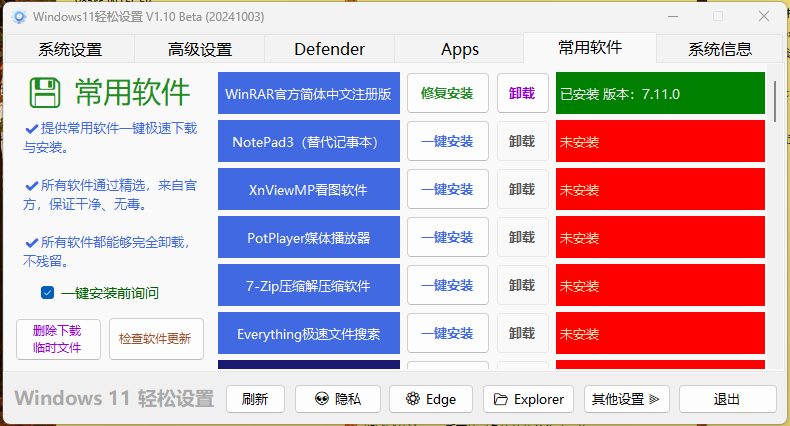Click the Windows 11 轻松设置 footer label
Image resolution: width=790 pixels, height=426 pixels.
point(114,398)
